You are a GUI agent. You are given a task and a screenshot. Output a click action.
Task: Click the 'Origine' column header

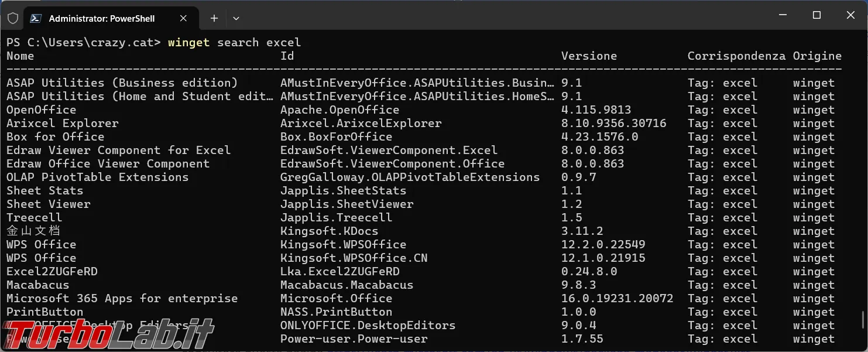point(817,56)
